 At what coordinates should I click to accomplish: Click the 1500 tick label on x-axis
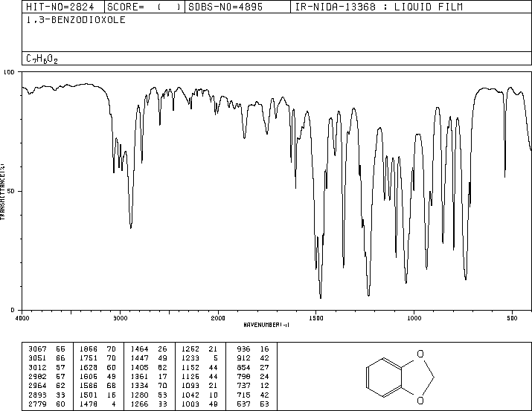[x=316, y=318]
